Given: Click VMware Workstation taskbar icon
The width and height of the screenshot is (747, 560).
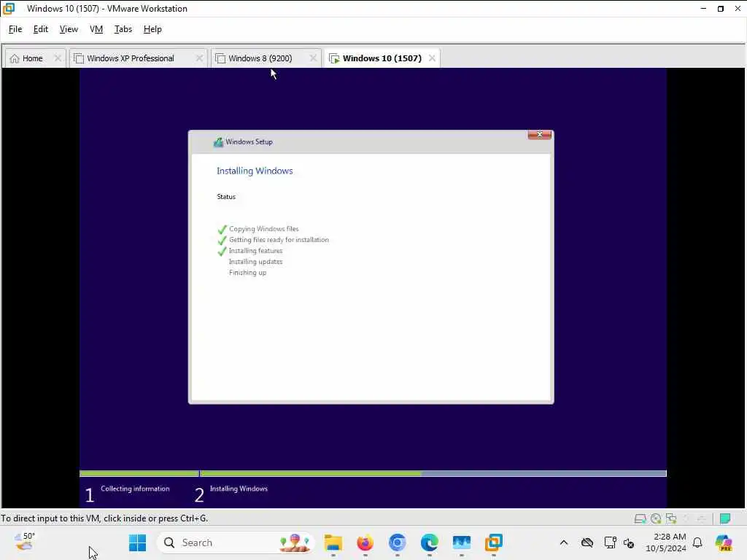Looking at the screenshot, I should [494, 542].
